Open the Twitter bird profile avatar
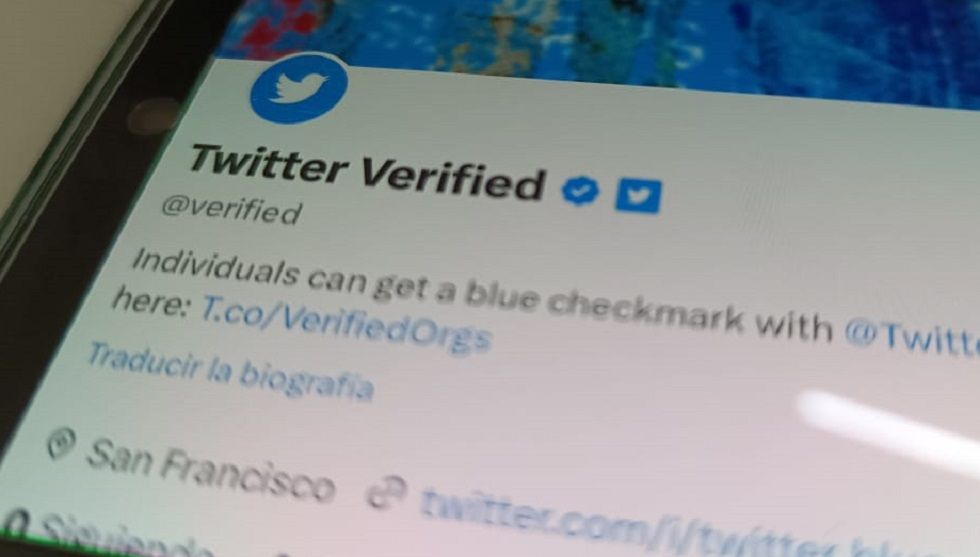980x557 pixels. pyautogui.click(x=299, y=88)
